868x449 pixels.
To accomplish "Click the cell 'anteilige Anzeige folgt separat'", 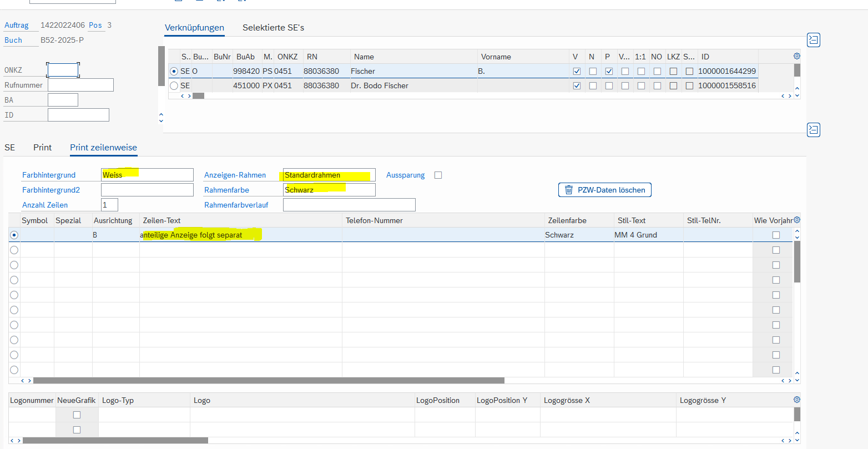I will click(241, 235).
